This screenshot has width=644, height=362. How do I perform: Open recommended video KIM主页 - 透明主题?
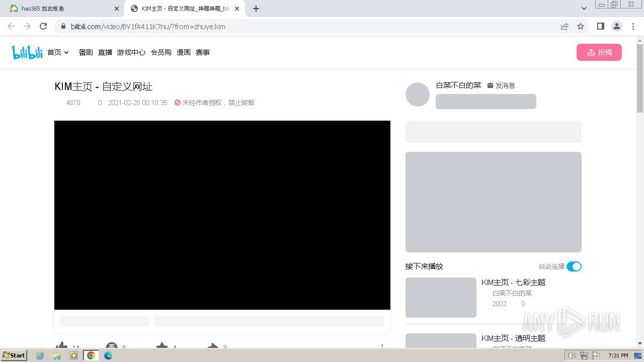click(x=513, y=338)
